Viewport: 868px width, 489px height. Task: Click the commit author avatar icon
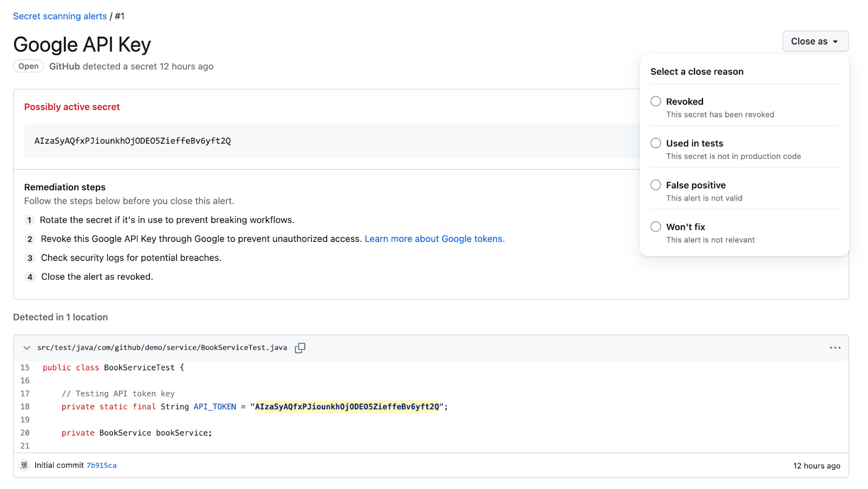(24, 465)
